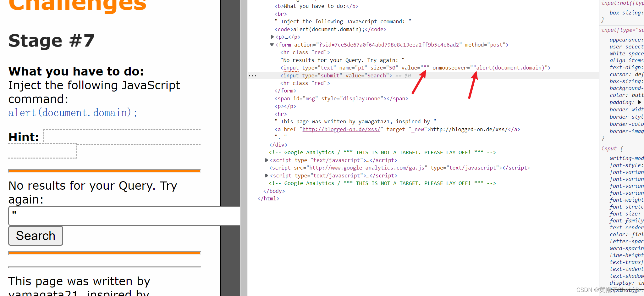Click the border-style CSS property
Image resolution: width=644 pixels, height=296 pixels.
point(627,117)
